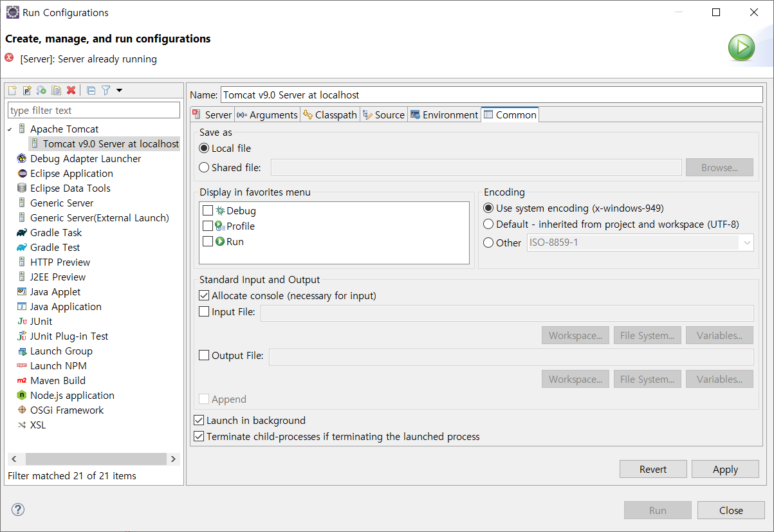Click the Eclipse Application icon
Viewport: 774px width, 532px height.
click(x=22, y=173)
